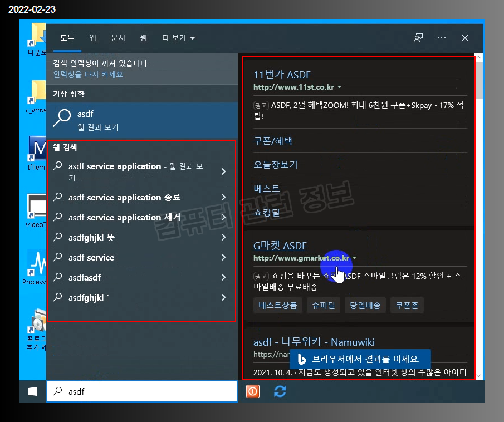The image size is (504, 422).
Task: Expand arrow for 'asdf service application - 웹 결과 보기'
Action: [x=224, y=171]
